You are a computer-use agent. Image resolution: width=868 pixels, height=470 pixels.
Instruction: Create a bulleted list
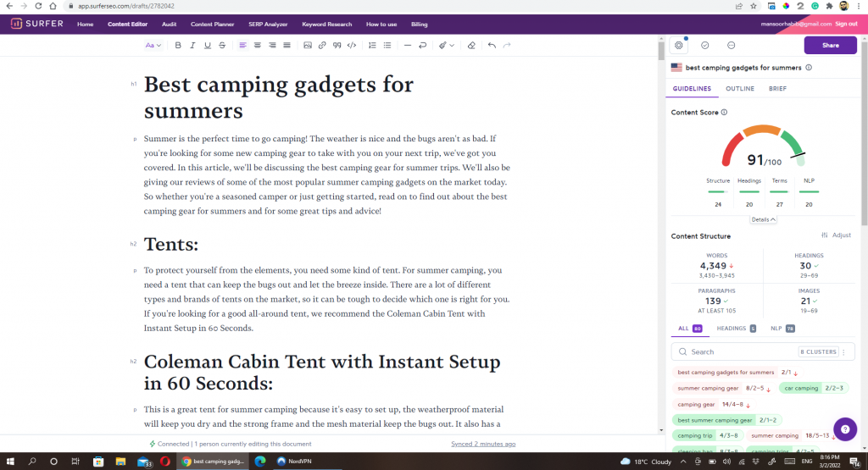coord(387,46)
